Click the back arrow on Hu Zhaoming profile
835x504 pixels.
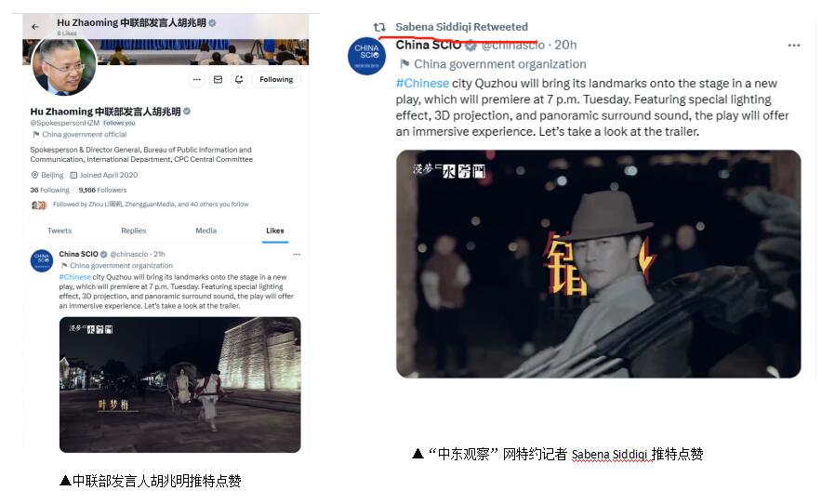click(35, 26)
